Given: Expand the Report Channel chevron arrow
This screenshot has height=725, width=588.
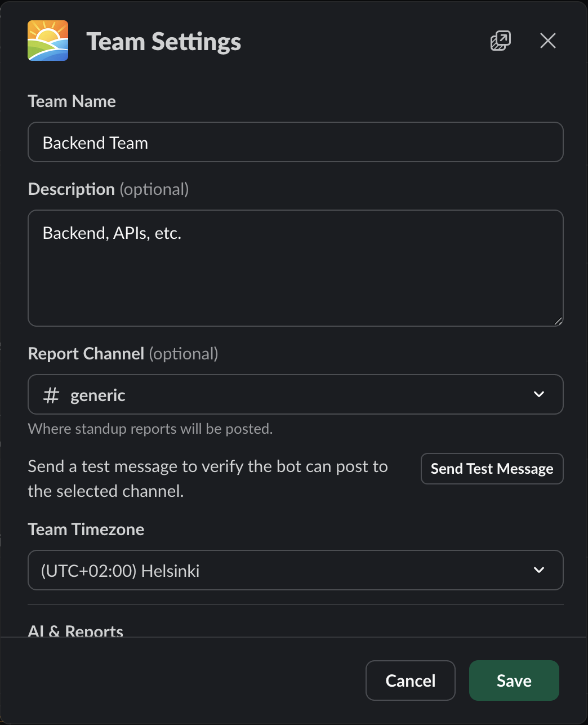Looking at the screenshot, I should 539,394.
